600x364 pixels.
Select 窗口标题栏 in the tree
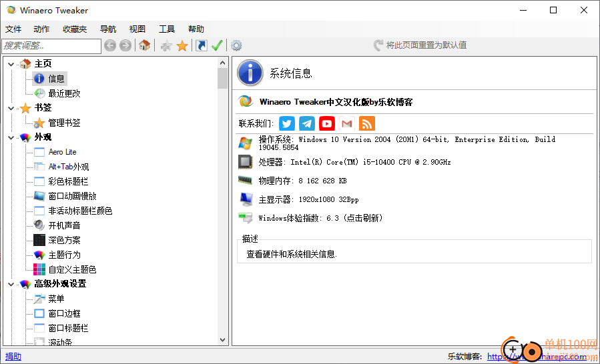(x=69, y=329)
